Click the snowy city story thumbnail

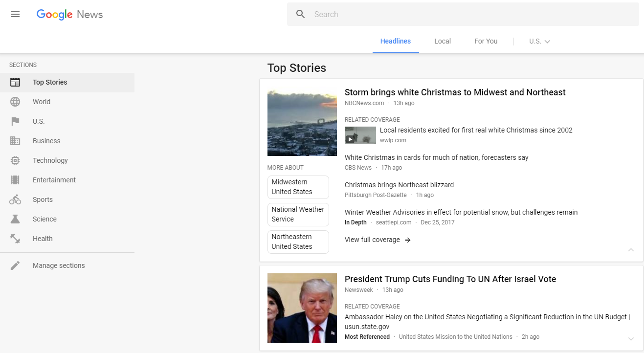(302, 121)
